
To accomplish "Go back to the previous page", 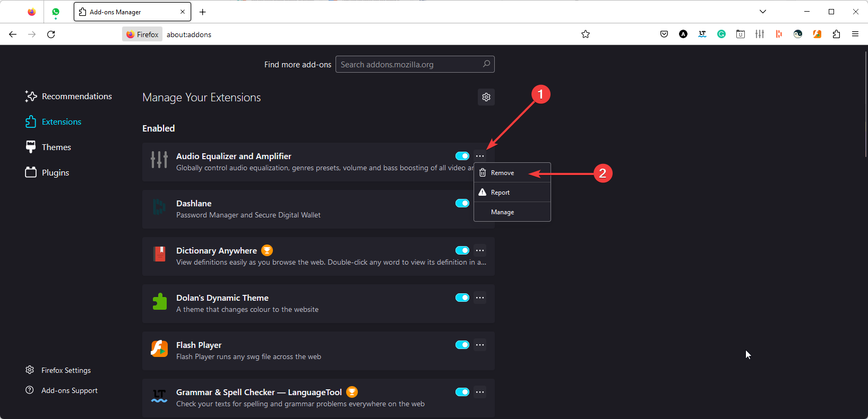I will 13,34.
